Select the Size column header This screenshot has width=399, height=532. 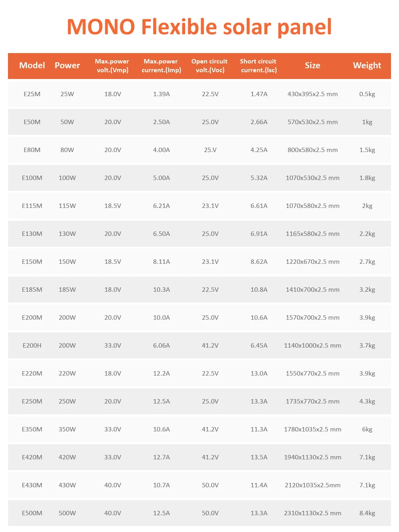[x=312, y=65]
